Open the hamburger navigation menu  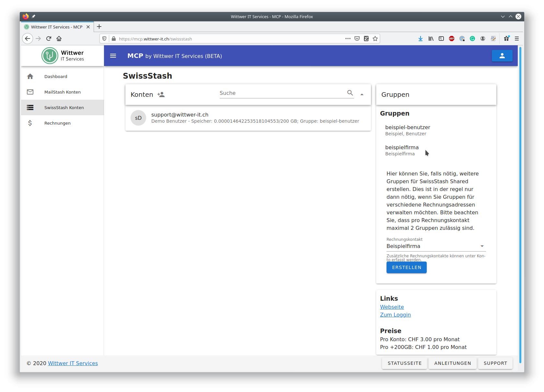click(113, 56)
